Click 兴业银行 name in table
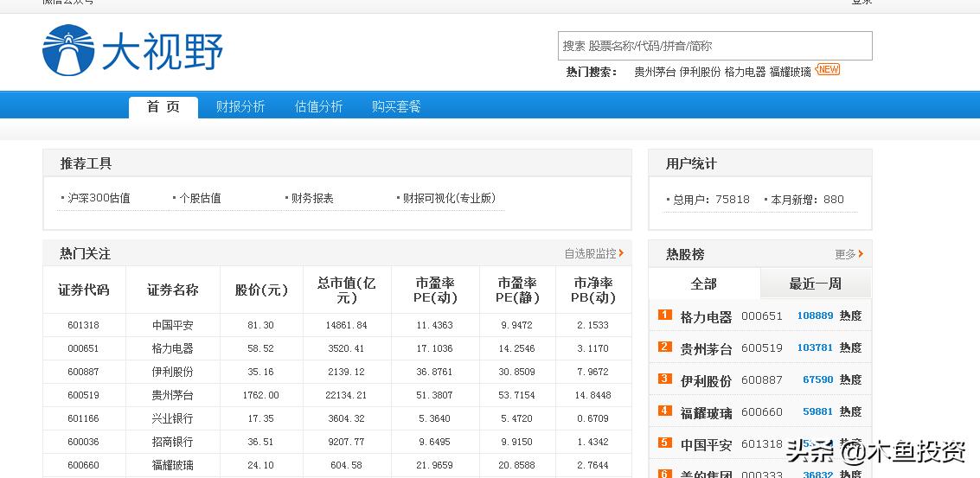 tap(172, 418)
